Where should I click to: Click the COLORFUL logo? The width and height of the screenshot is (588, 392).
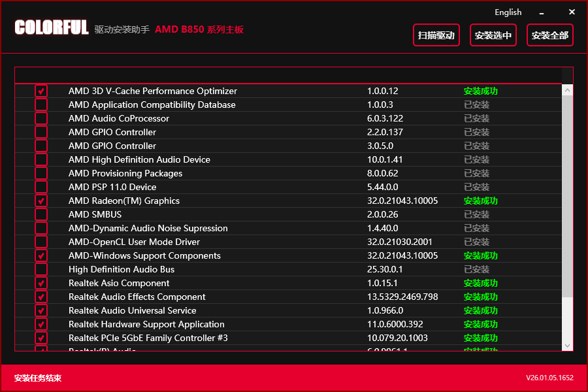(x=52, y=27)
